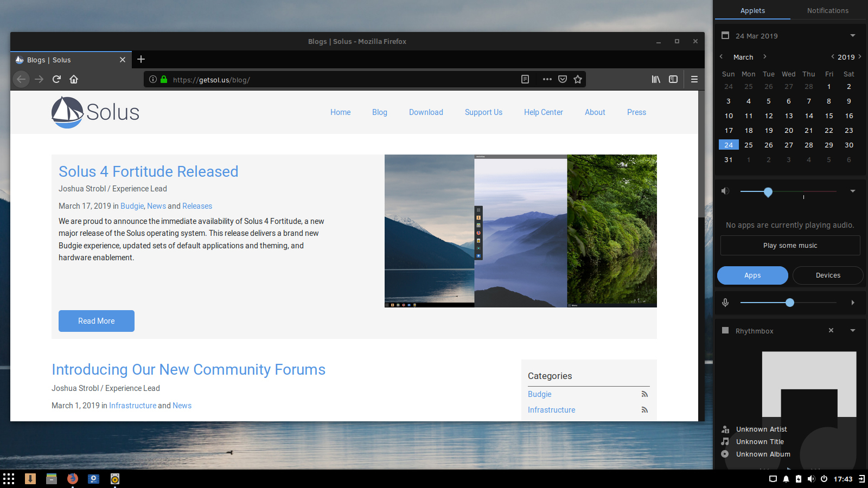Select March 15 in the calendar

[829, 115]
